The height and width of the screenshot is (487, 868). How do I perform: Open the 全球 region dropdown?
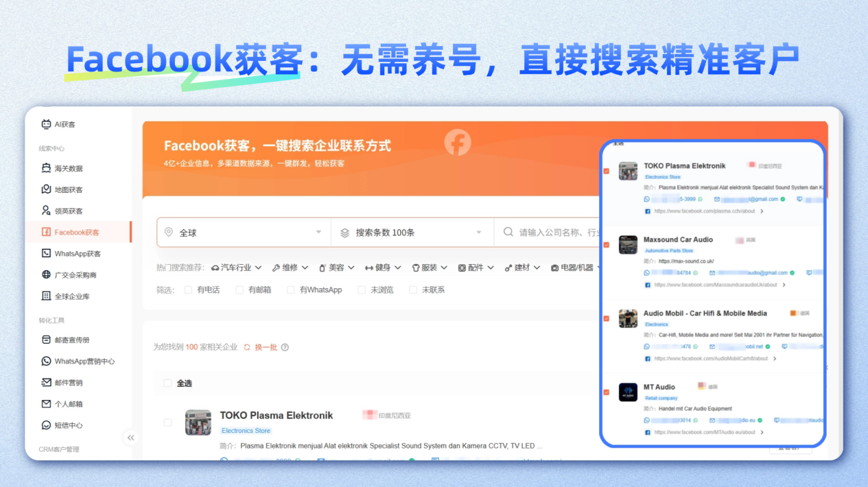click(244, 233)
